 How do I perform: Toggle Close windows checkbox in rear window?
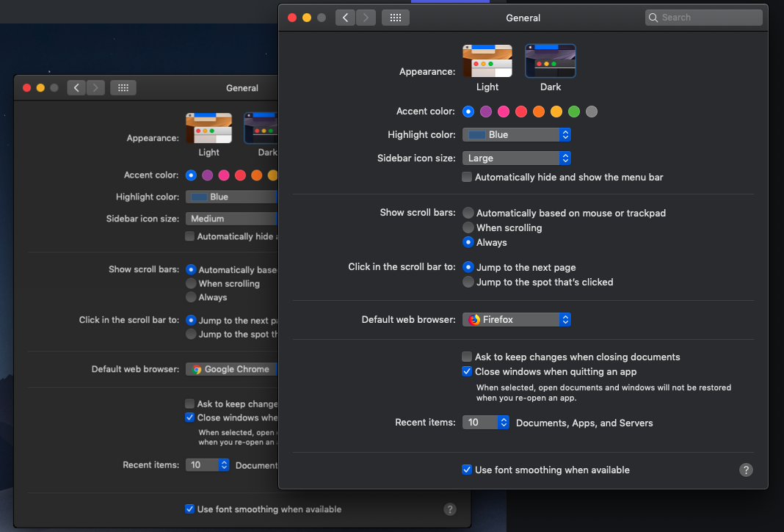pos(189,418)
